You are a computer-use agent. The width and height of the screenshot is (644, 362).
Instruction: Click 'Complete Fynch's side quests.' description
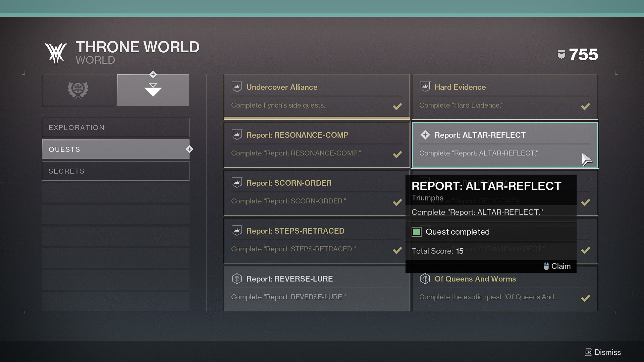coord(278,105)
